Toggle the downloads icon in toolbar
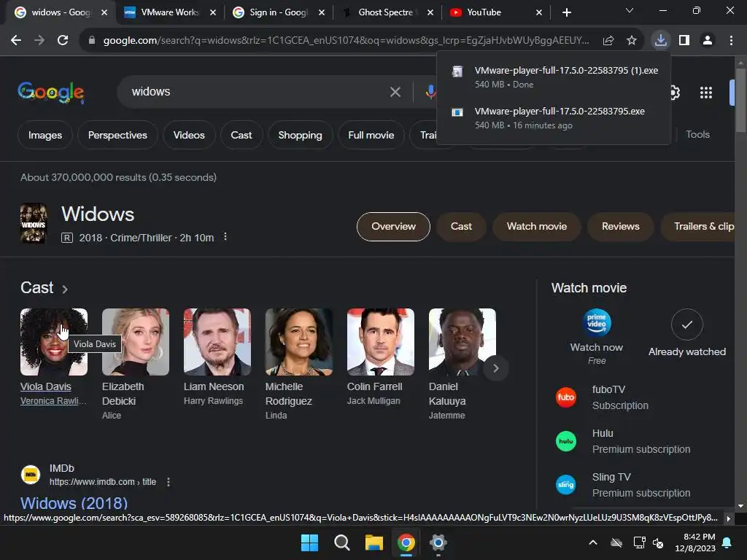This screenshot has height=560, width=747. click(661, 41)
